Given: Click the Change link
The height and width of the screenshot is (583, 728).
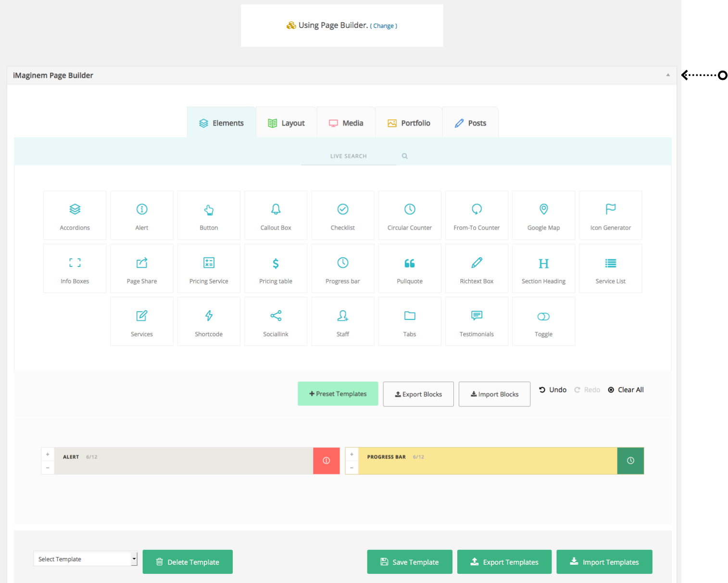Looking at the screenshot, I should (x=383, y=26).
